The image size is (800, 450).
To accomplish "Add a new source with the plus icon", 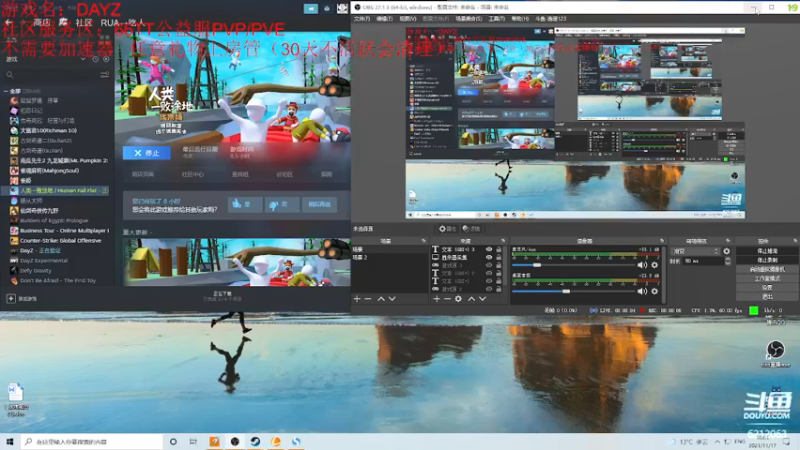I will point(436,299).
